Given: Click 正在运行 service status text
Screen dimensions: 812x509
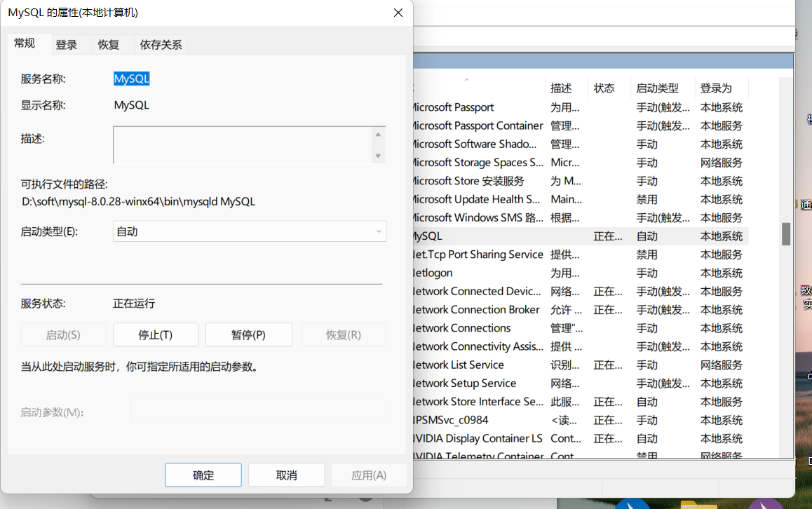Looking at the screenshot, I should (x=134, y=304).
